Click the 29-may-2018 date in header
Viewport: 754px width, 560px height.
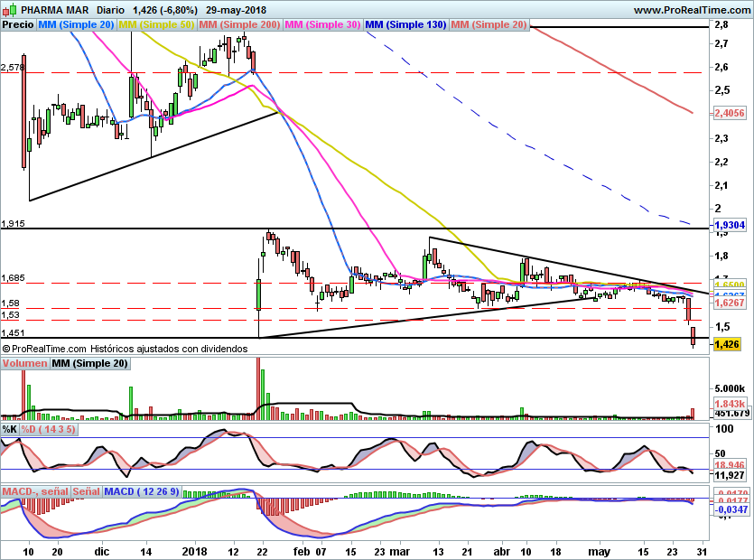coord(236,10)
